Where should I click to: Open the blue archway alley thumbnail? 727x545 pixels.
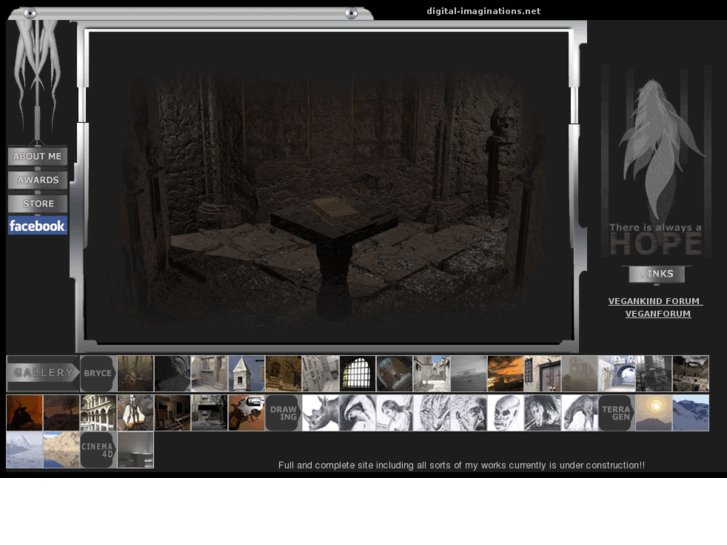click(616, 373)
